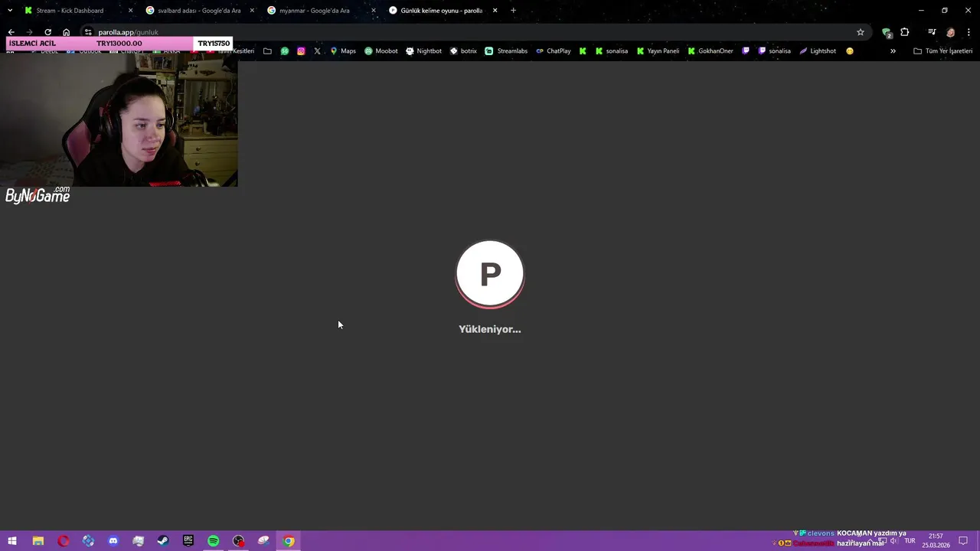Image resolution: width=980 pixels, height=551 pixels.
Task: Open the X (Twitter) bookmark
Action: pos(317,51)
